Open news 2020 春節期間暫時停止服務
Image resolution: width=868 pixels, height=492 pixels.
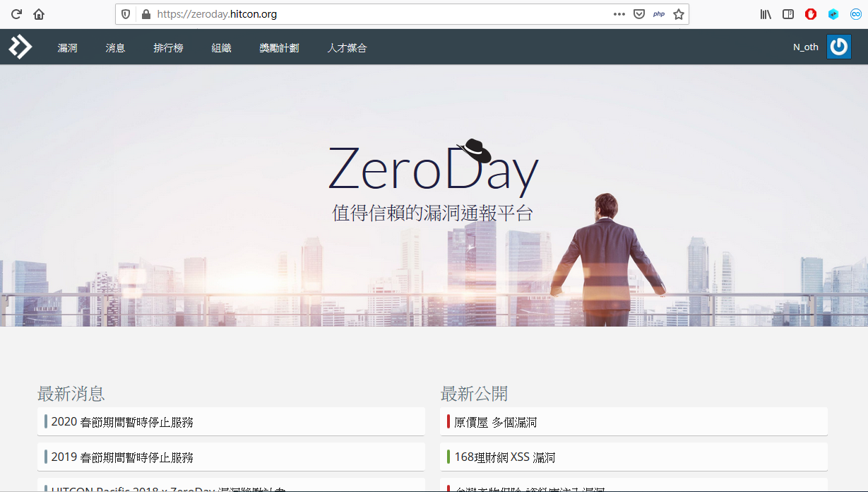231,421
